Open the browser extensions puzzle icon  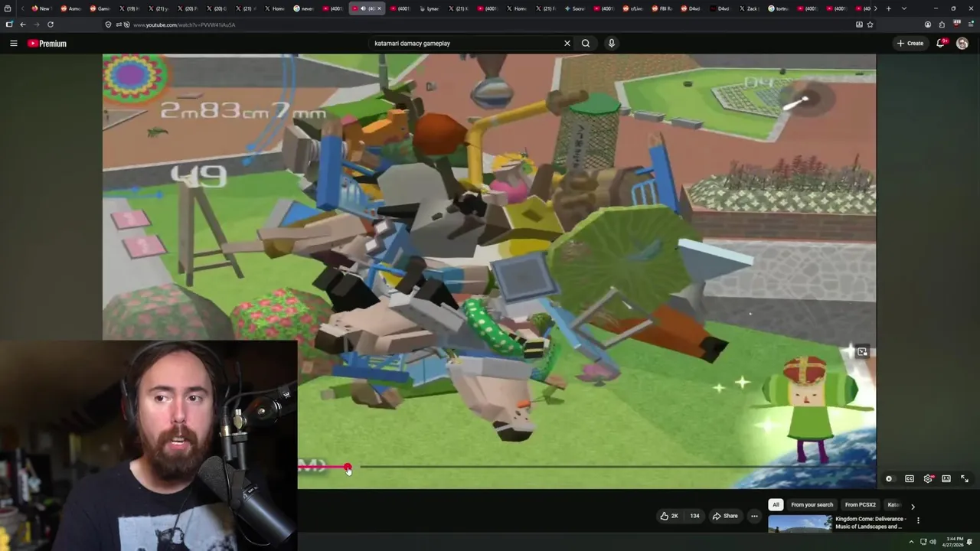(942, 24)
